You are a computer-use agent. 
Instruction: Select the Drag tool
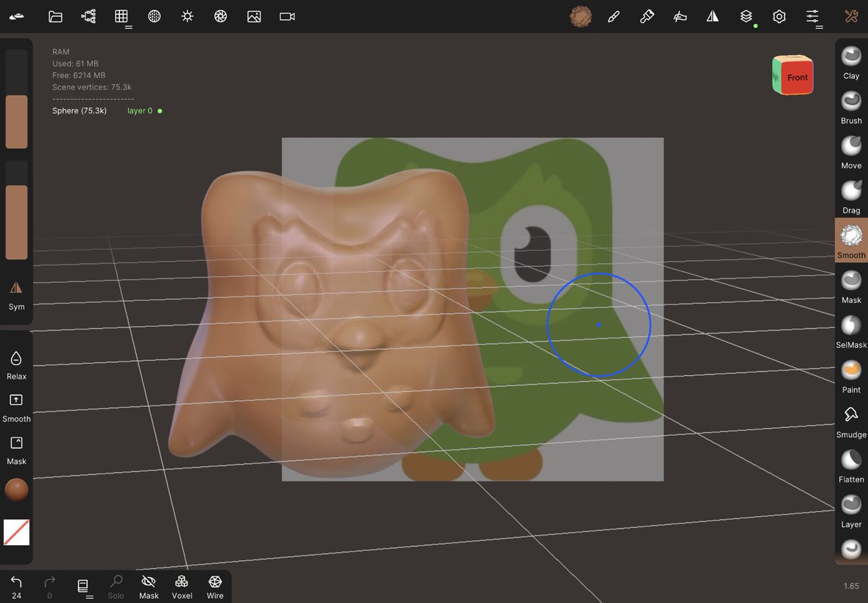(x=851, y=197)
